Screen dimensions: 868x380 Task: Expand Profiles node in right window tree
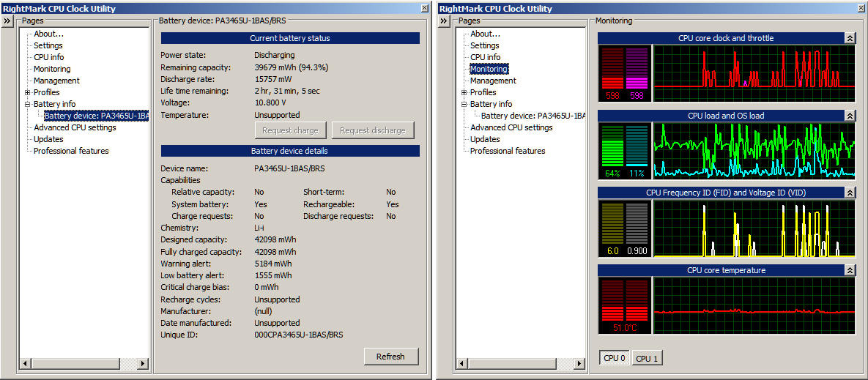click(x=464, y=92)
